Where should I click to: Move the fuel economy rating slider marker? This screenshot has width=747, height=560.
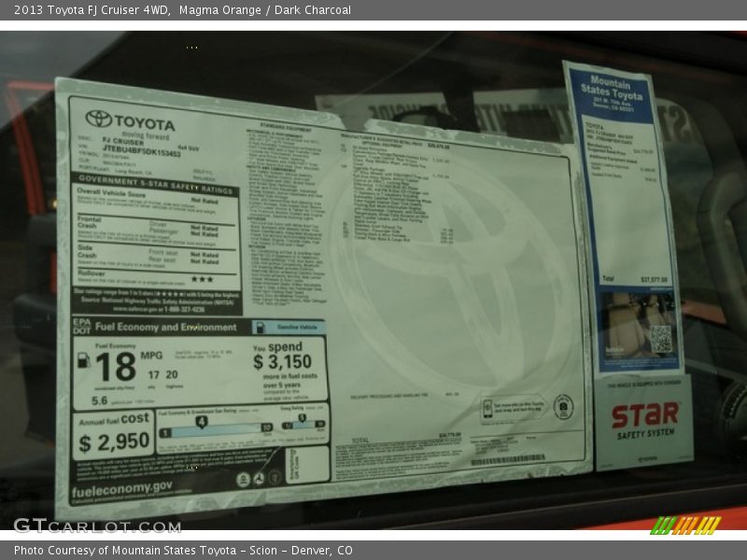(201, 420)
